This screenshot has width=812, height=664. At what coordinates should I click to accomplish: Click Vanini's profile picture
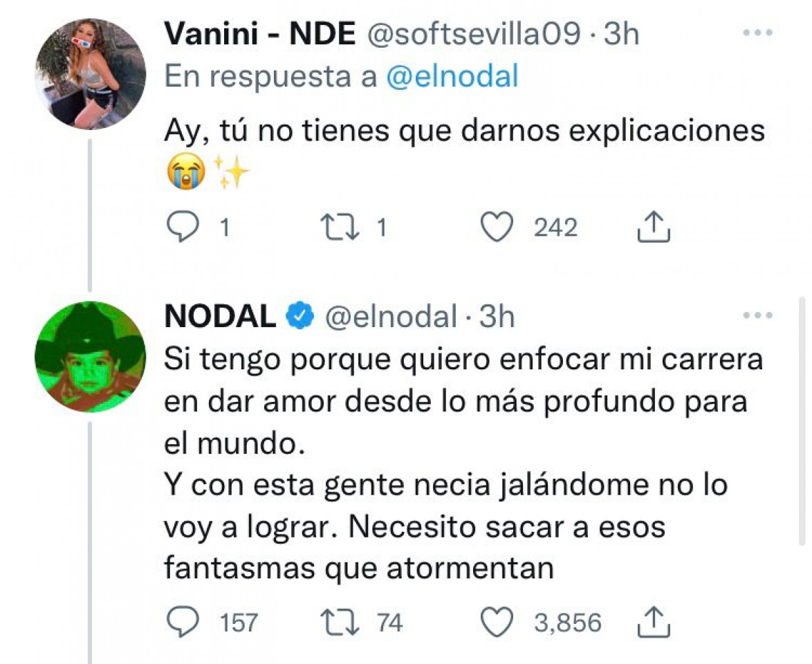(x=90, y=74)
